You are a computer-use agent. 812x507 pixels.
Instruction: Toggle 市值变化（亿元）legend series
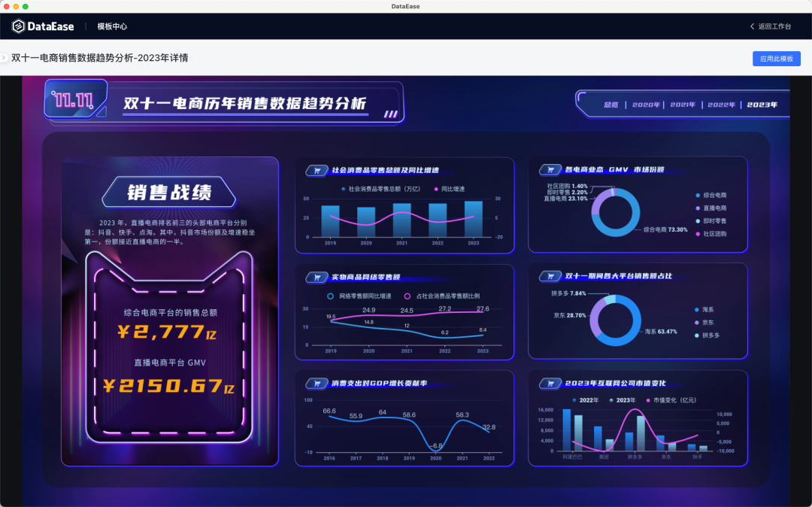pos(671,400)
